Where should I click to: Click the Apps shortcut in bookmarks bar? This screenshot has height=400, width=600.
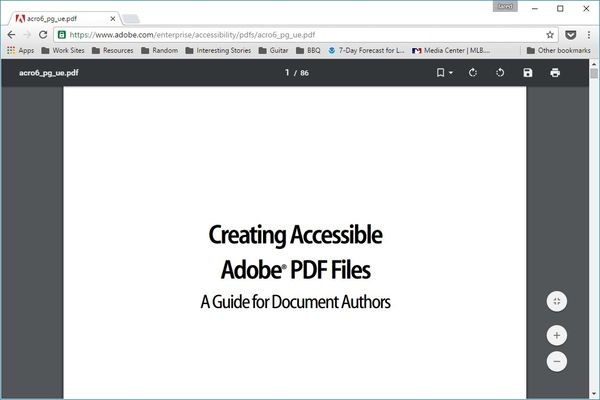coord(19,49)
